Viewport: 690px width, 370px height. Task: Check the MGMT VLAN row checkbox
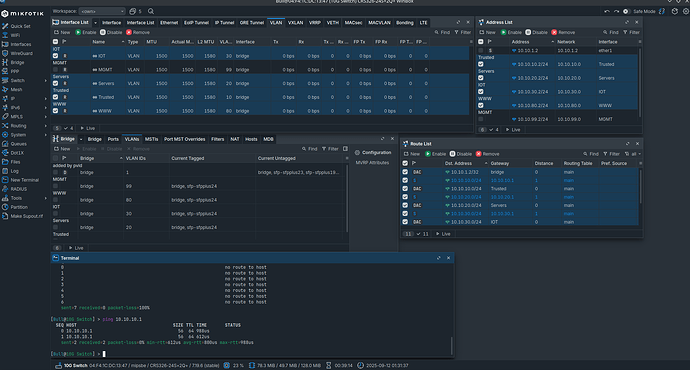tap(55, 70)
